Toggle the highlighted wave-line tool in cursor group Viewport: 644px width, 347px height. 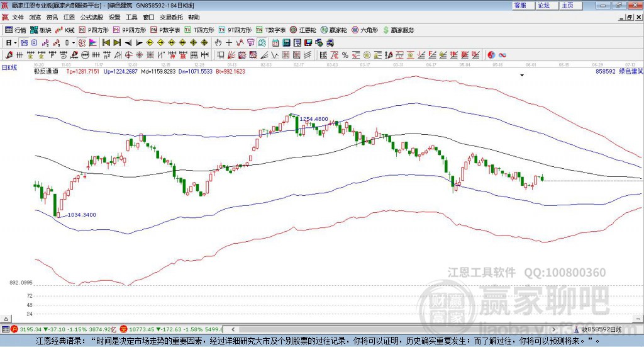[x=262, y=43]
